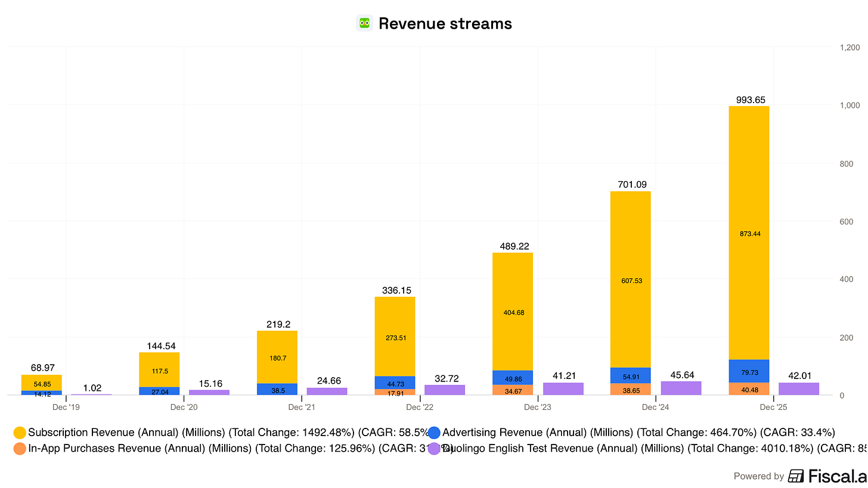This screenshot has width=868, height=488.
Task: Click the subscription value 873.44
Action: click(749, 234)
